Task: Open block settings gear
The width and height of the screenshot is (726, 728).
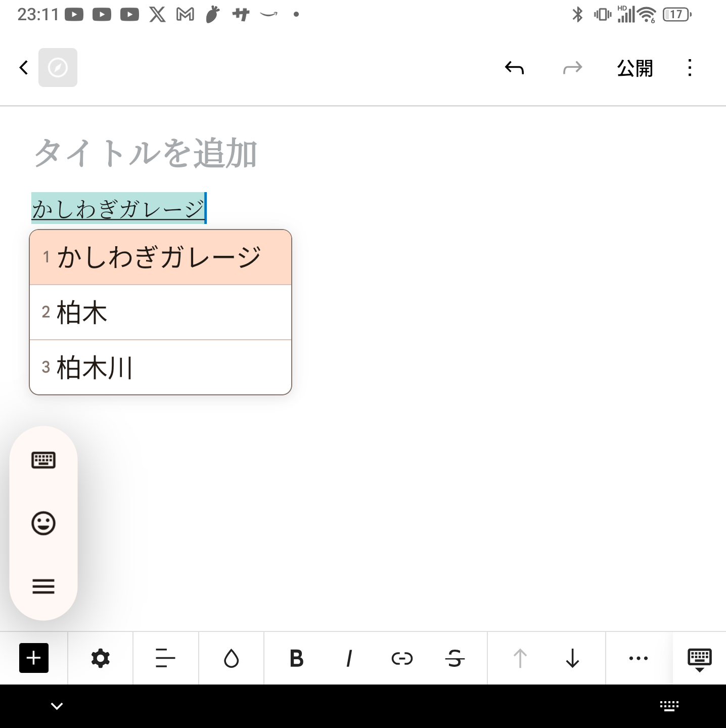Action: click(x=100, y=658)
